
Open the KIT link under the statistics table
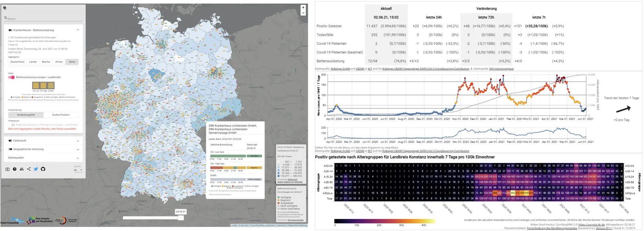(369, 69)
